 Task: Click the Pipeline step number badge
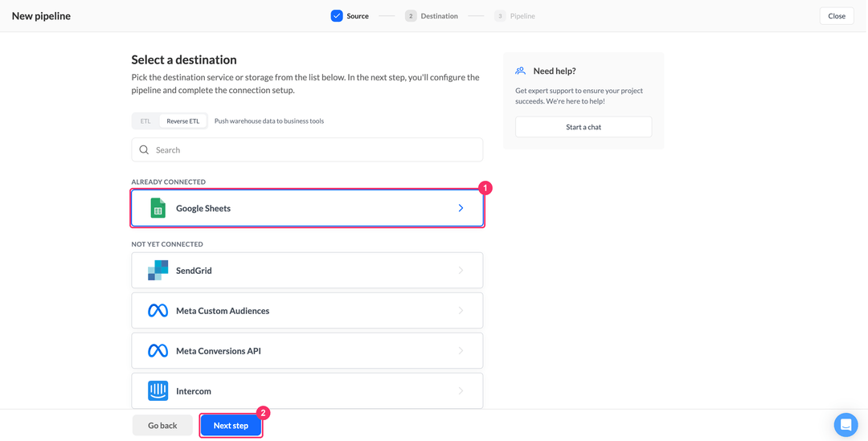click(x=500, y=16)
